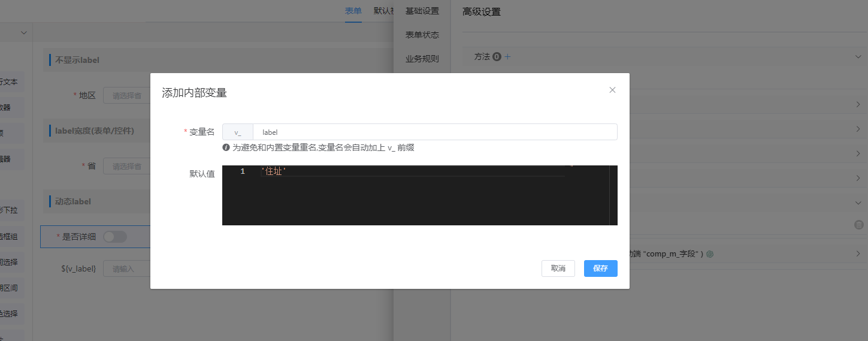Open the 基础设置 menu item
Image resolution: width=868 pixels, height=341 pixels.
click(422, 11)
